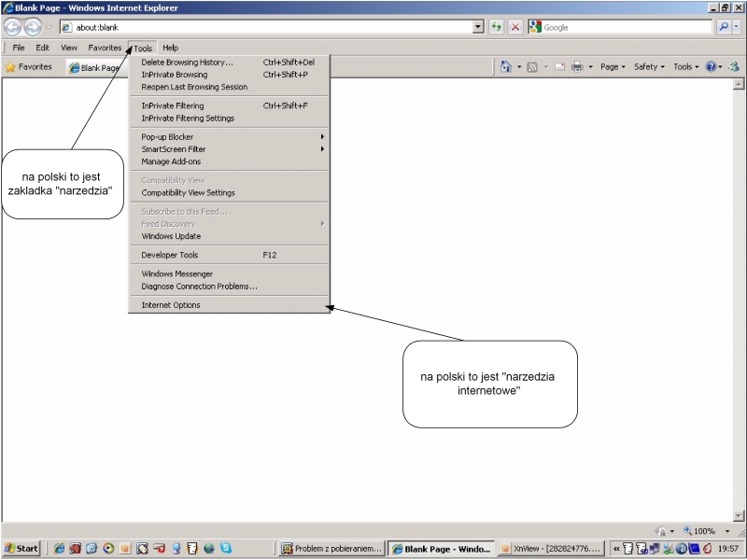Choose Diagnose Connection Problems
This screenshot has height=560, width=747.
(229, 287)
